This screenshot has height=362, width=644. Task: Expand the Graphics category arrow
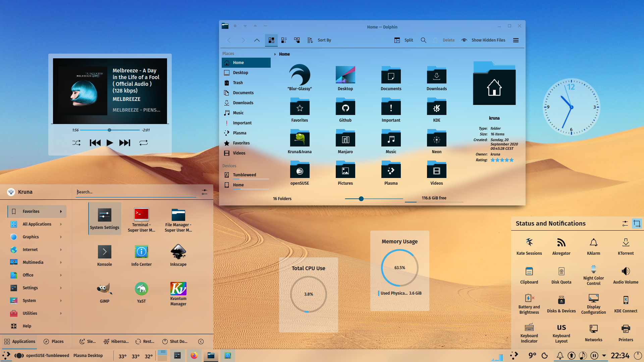(x=61, y=237)
